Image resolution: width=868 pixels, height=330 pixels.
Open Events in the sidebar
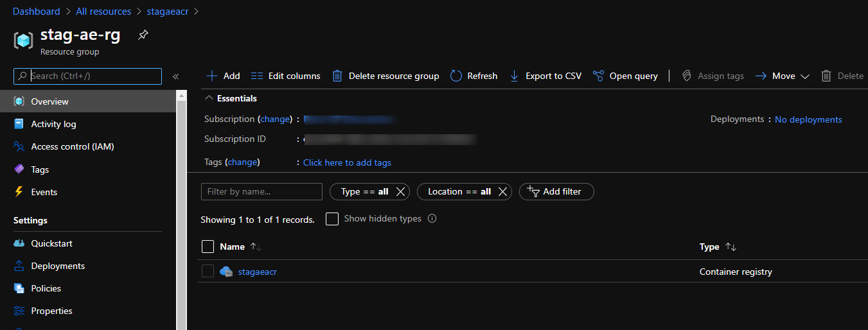[x=88, y=192]
